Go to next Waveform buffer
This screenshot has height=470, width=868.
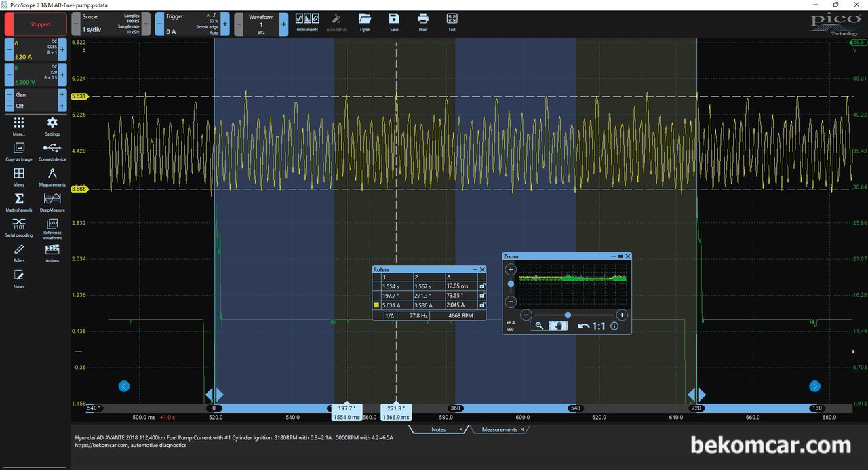283,24
